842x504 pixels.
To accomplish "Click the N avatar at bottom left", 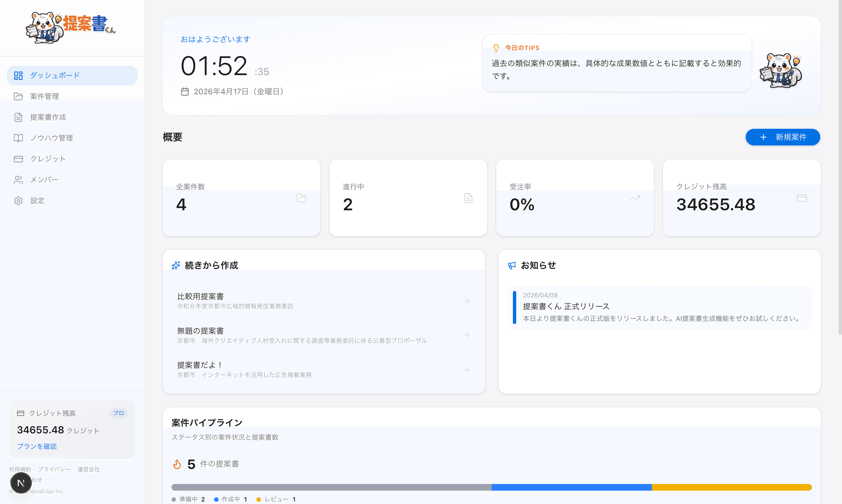I will pos(21,482).
